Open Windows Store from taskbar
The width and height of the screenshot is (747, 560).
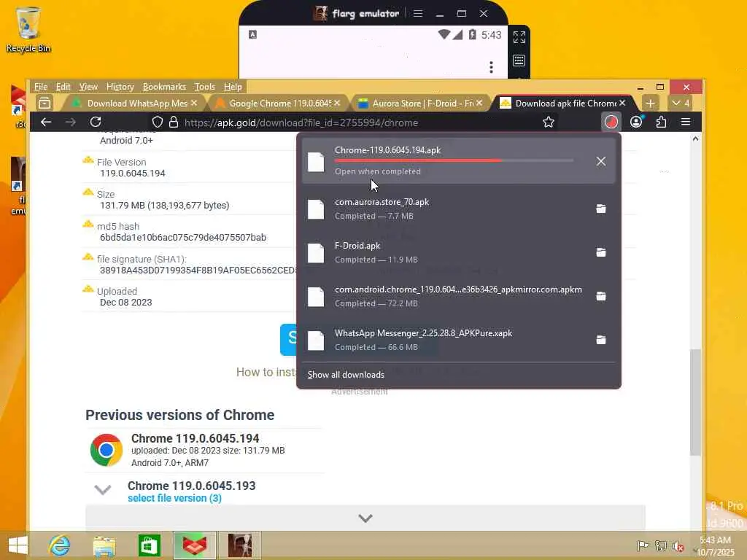point(149,545)
